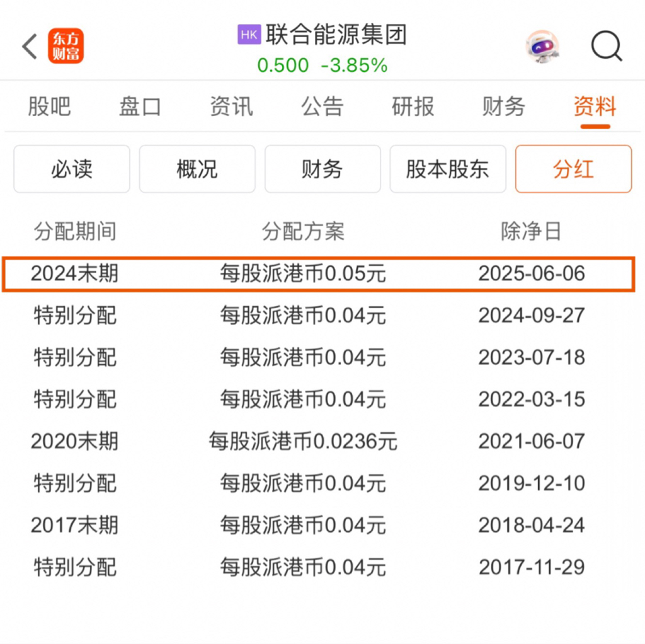The width and height of the screenshot is (645, 644).
Task: Click the date 2022-03-15
Action: [532, 400]
